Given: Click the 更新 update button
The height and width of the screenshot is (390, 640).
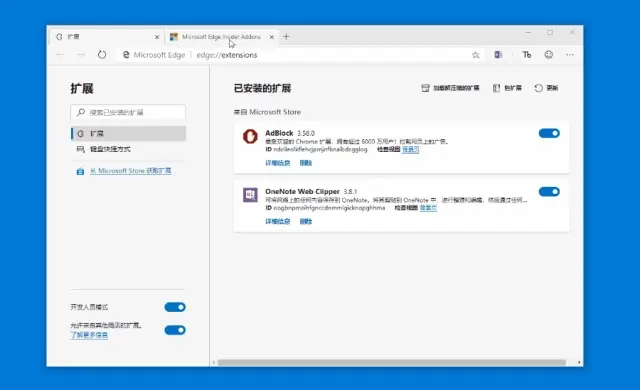Looking at the screenshot, I should pos(546,88).
